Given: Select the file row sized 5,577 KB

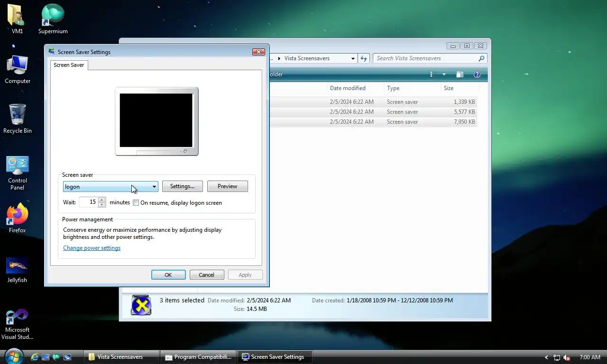Looking at the screenshot, I should [x=373, y=112].
